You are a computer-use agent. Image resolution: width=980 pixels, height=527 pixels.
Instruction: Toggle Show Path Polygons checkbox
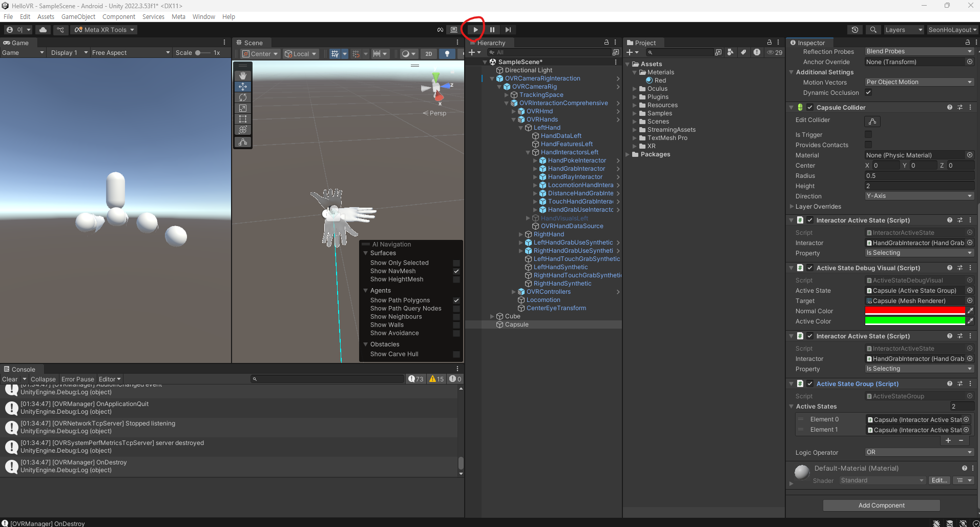[x=456, y=300]
